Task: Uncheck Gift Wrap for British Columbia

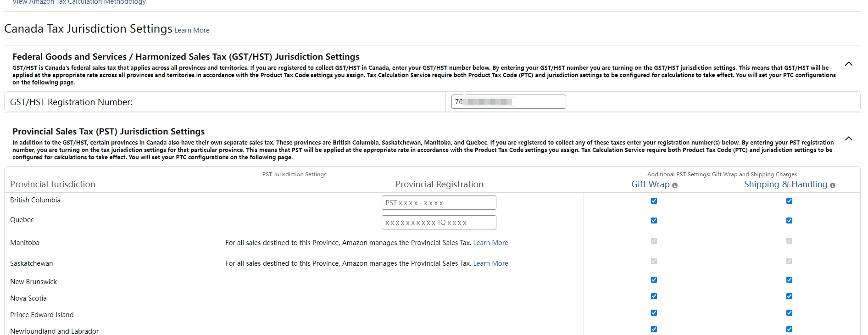Action: pos(654,201)
